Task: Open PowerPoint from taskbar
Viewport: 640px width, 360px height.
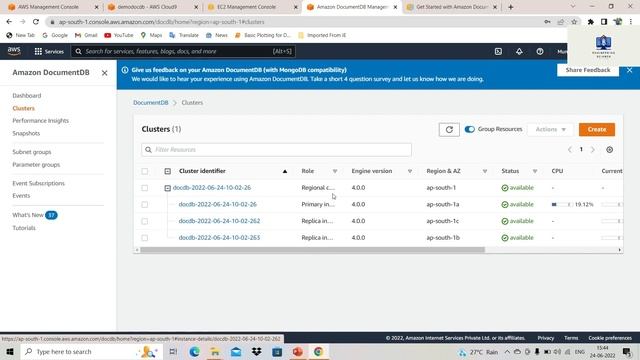Action: point(298,351)
